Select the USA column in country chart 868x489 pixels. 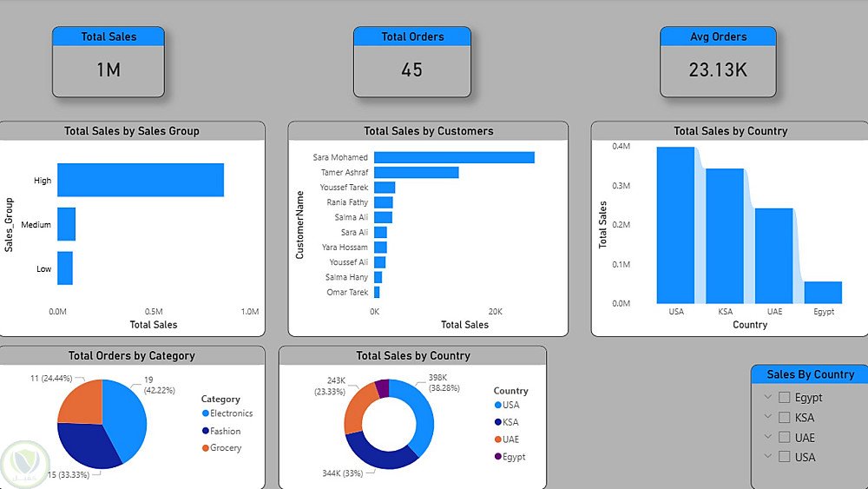pos(675,225)
